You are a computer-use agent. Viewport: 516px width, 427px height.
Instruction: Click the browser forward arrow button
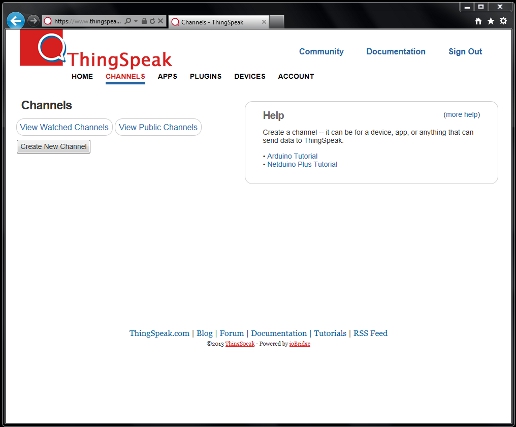tap(33, 20)
